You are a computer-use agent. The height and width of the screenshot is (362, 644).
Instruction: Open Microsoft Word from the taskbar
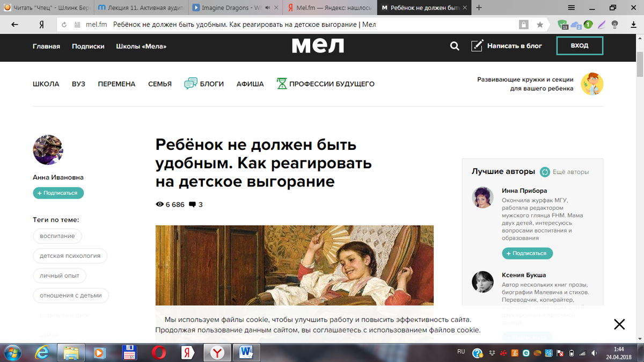click(x=246, y=353)
